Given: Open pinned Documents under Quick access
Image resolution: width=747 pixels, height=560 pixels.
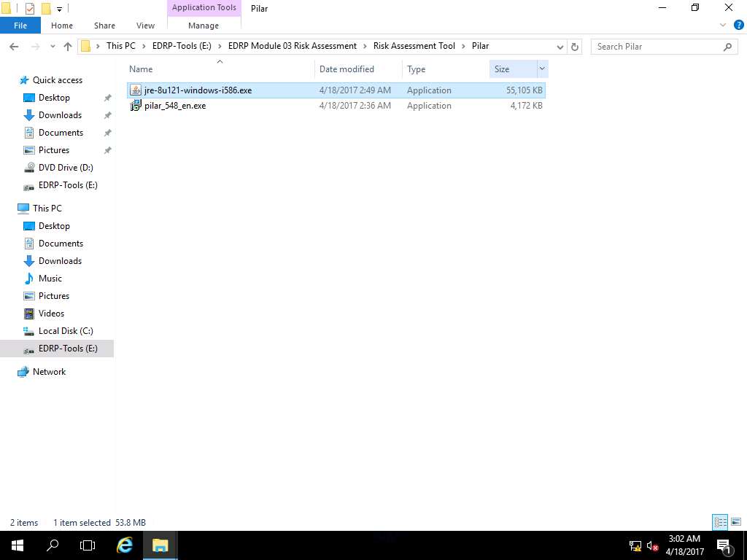Looking at the screenshot, I should tap(61, 133).
